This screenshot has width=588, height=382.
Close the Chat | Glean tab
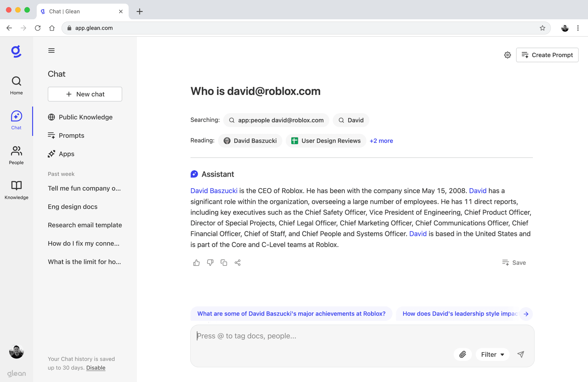point(121,11)
